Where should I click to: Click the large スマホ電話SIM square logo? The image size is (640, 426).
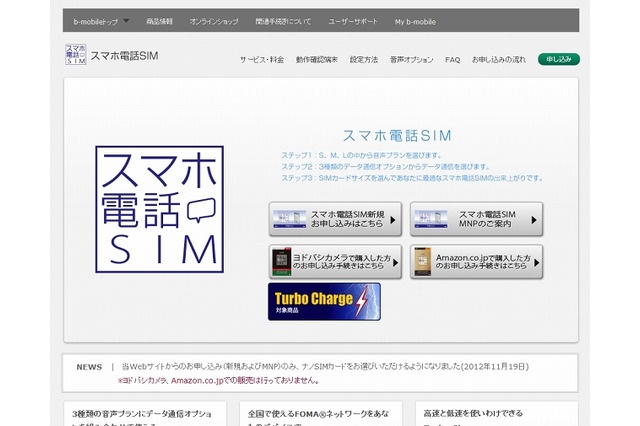160,209
